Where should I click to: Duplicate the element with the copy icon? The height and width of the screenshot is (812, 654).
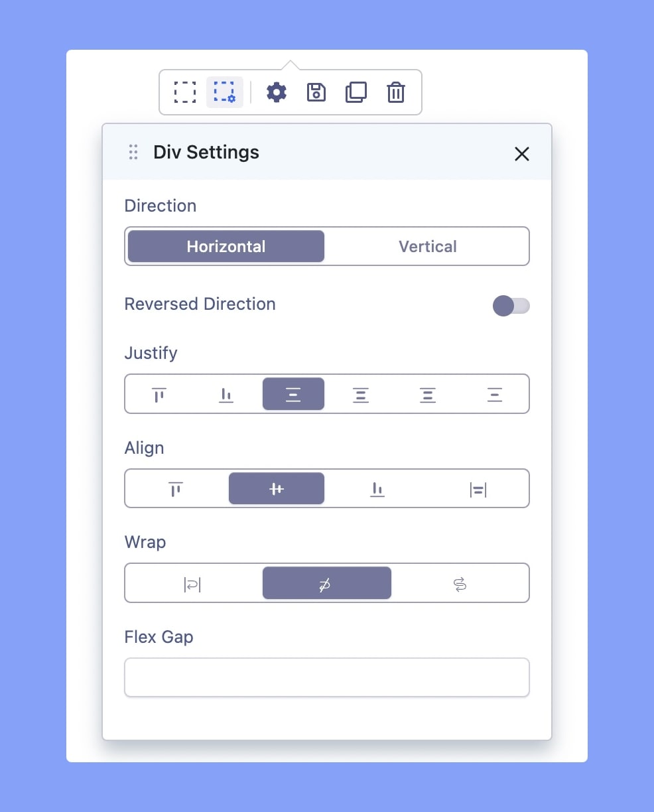[x=356, y=92]
